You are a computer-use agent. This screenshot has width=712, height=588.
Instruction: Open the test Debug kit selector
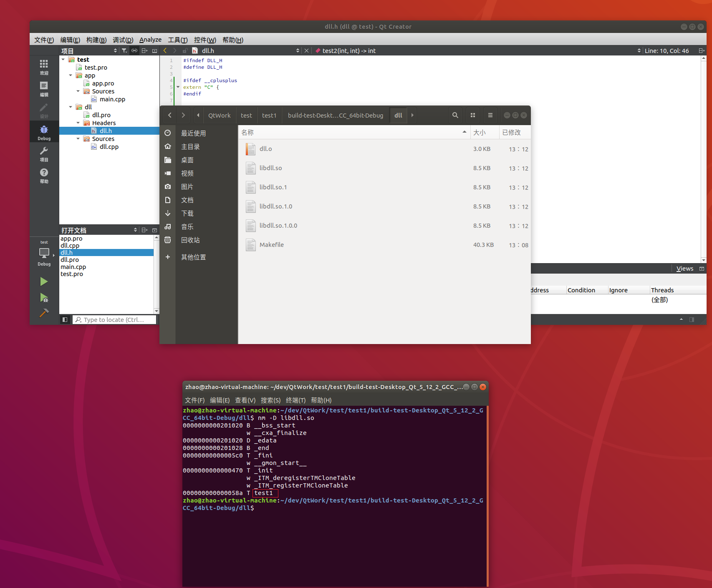click(44, 253)
